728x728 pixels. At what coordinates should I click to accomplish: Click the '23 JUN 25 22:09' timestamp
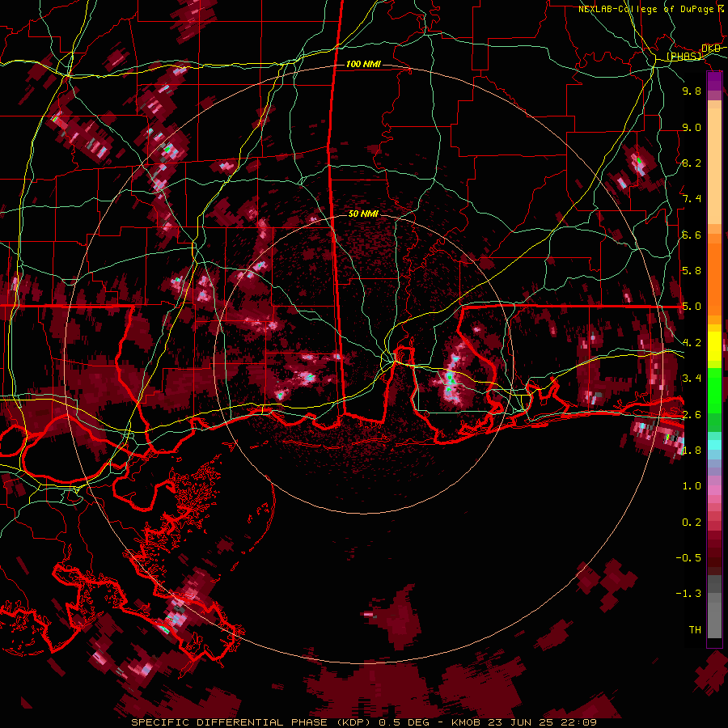[x=542, y=722]
